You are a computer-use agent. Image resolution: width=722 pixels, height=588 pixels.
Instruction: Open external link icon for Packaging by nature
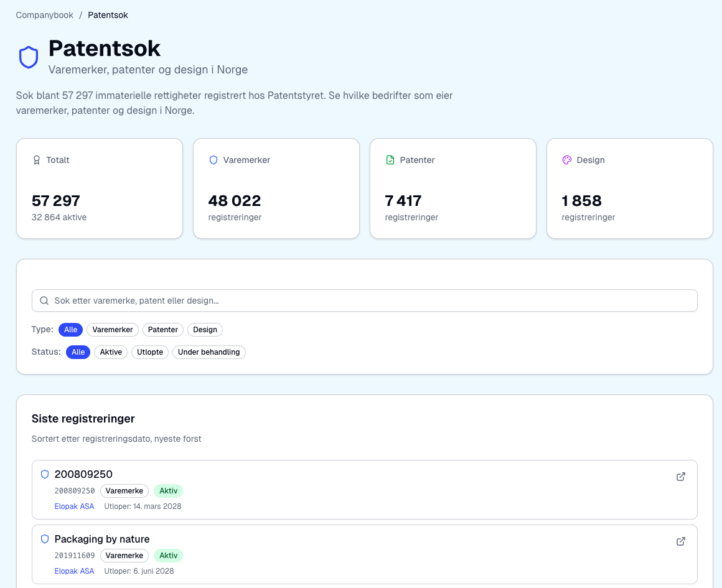click(x=681, y=541)
